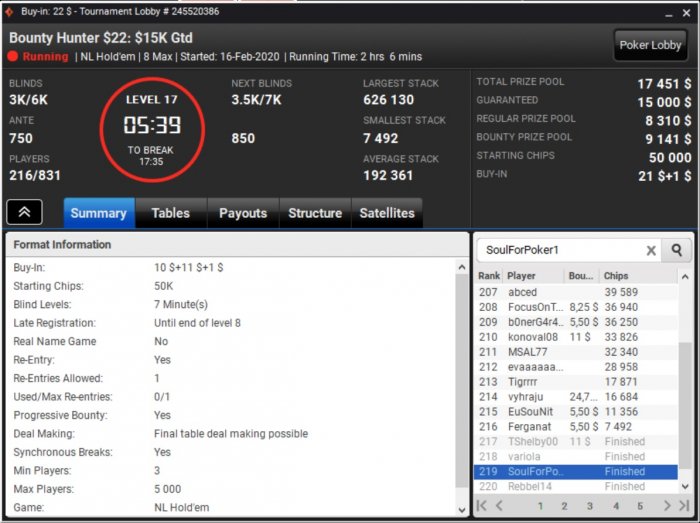Go to next page of players

coord(667,506)
